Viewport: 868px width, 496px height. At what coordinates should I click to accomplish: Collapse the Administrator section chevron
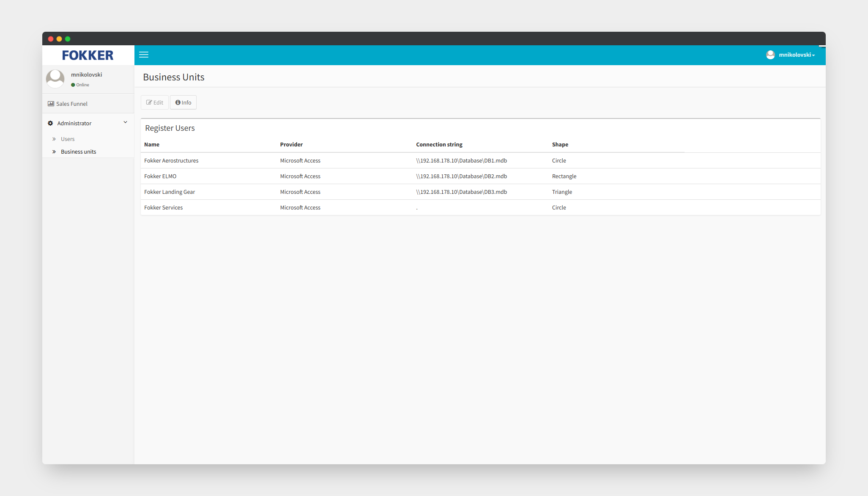pos(125,122)
